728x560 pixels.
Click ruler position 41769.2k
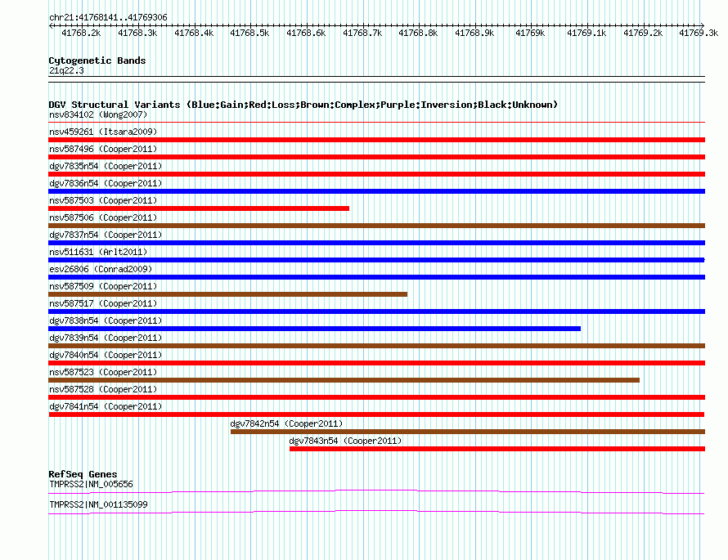click(643, 33)
